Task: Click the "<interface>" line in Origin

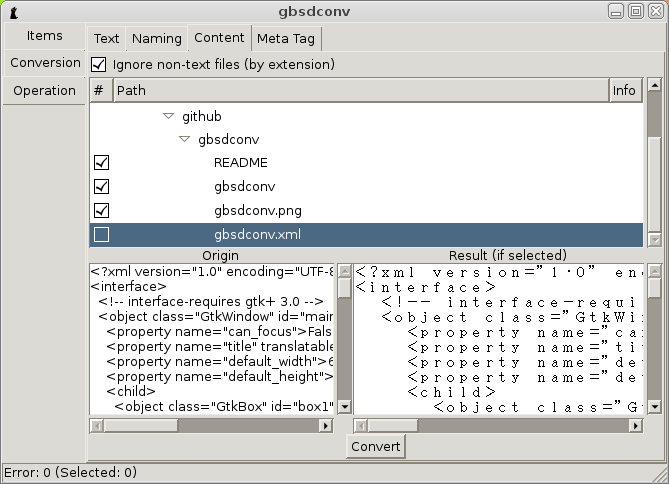Action: click(128, 286)
